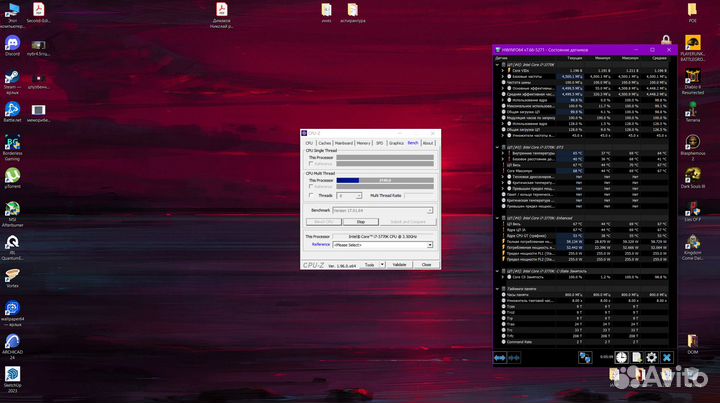The width and height of the screenshot is (720, 403).
Task: Switch to the CPU tab in CPU-Z
Action: point(309,143)
